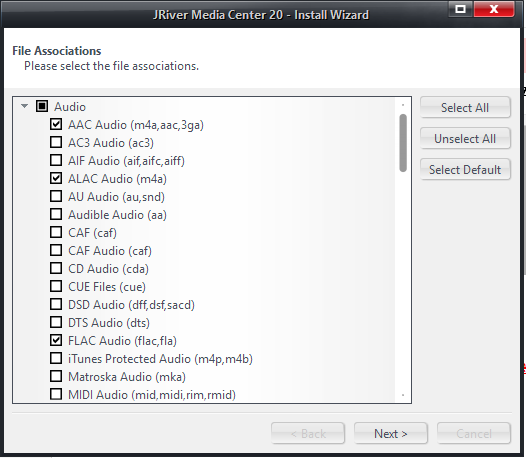Click the scrollbar up arrow
The image size is (526, 458).
(x=403, y=105)
